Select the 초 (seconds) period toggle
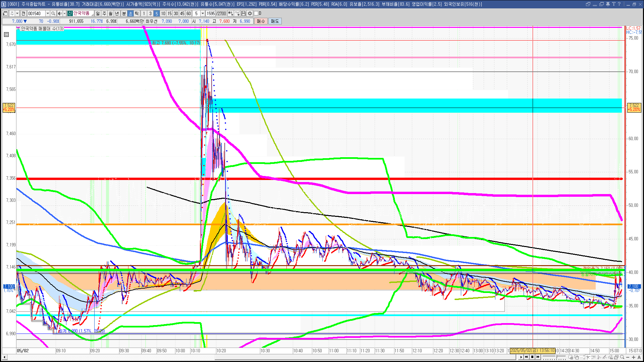Image resolution: width=644 pixels, height=362 pixels. pyautogui.click(x=130, y=13)
